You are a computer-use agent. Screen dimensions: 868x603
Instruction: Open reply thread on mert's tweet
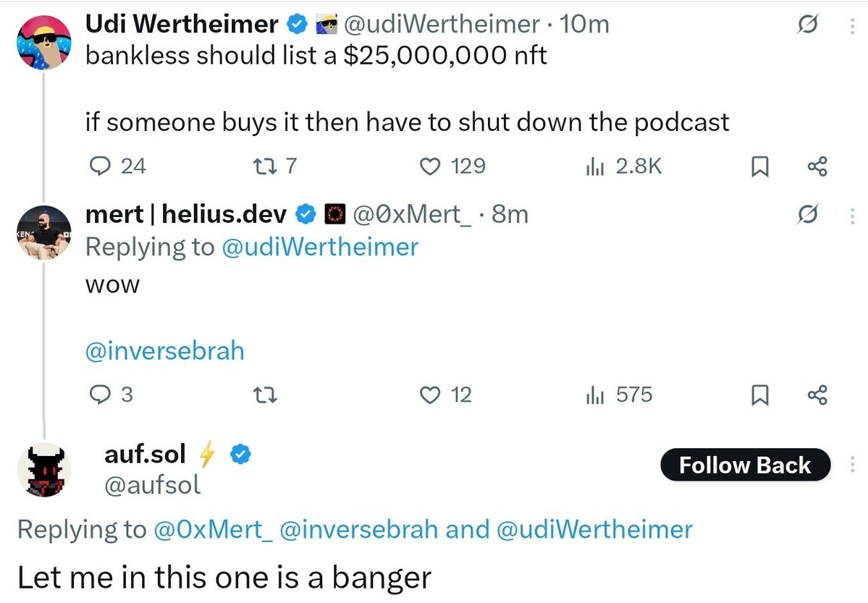tap(97, 395)
